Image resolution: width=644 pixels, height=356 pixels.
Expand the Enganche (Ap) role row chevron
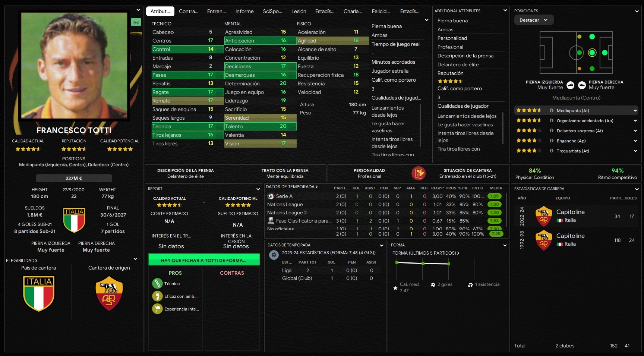point(635,141)
